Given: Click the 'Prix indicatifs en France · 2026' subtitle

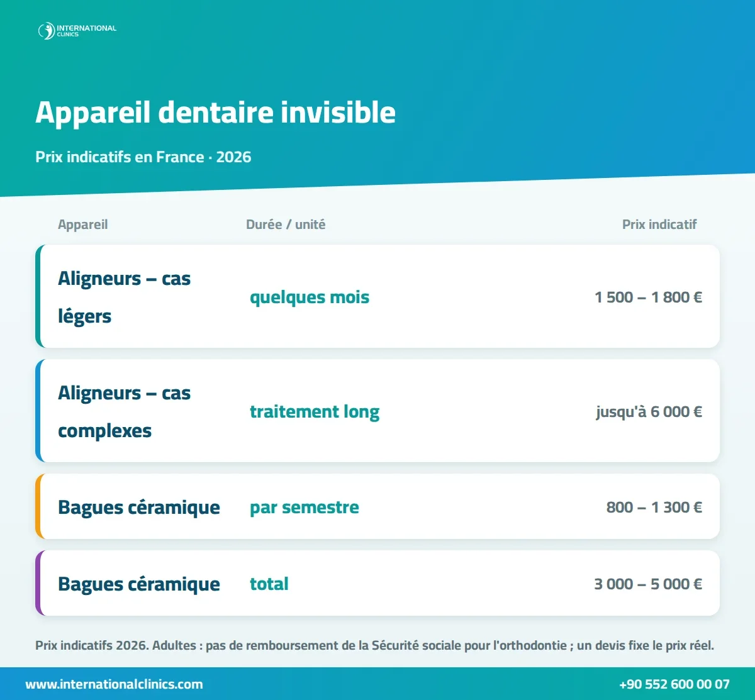Looking at the screenshot, I should pyautogui.click(x=143, y=157).
